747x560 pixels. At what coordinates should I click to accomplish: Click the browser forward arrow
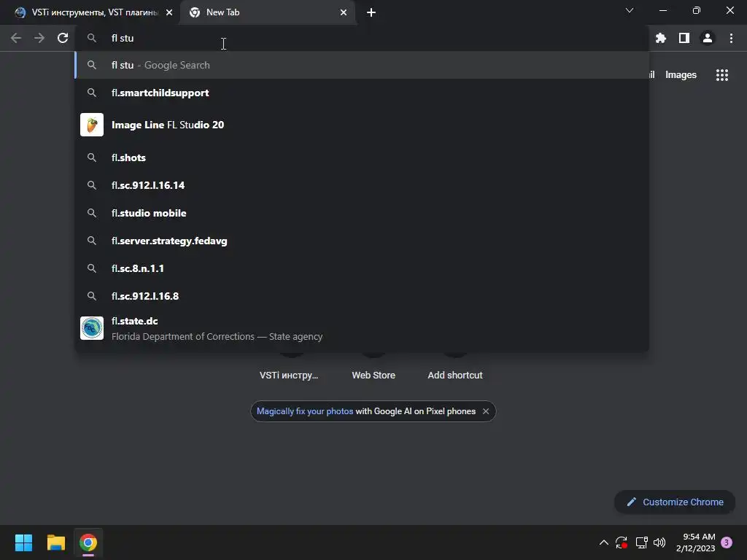[39, 38]
